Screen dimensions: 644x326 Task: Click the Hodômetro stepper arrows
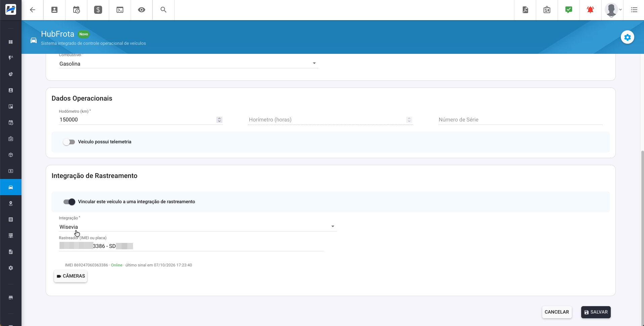[x=219, y=120]
